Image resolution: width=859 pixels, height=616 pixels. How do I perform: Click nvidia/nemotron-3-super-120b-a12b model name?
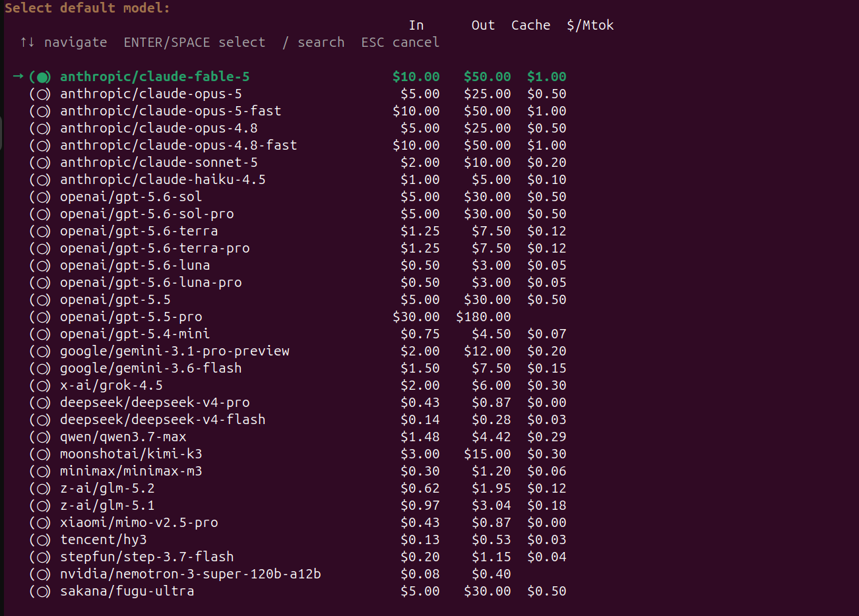coord(190,574)
